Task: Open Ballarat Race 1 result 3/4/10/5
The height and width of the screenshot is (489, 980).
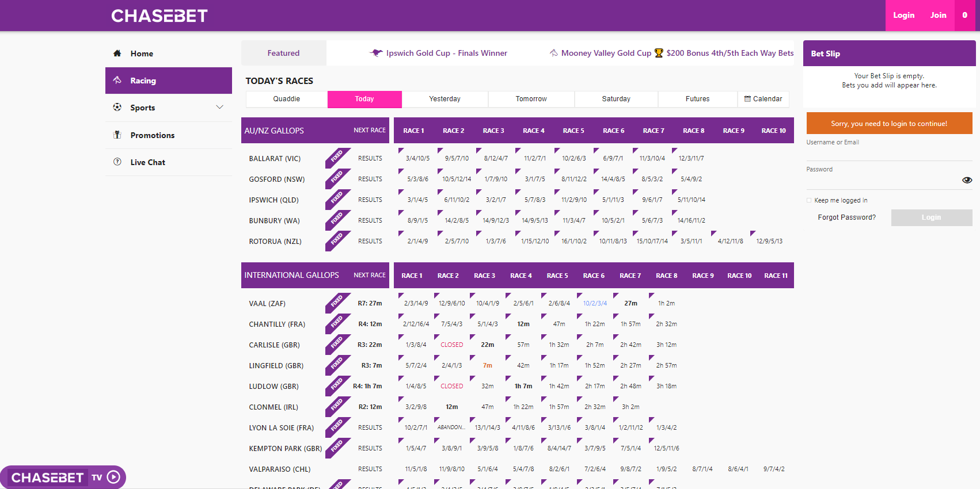Action: point(417,158)
